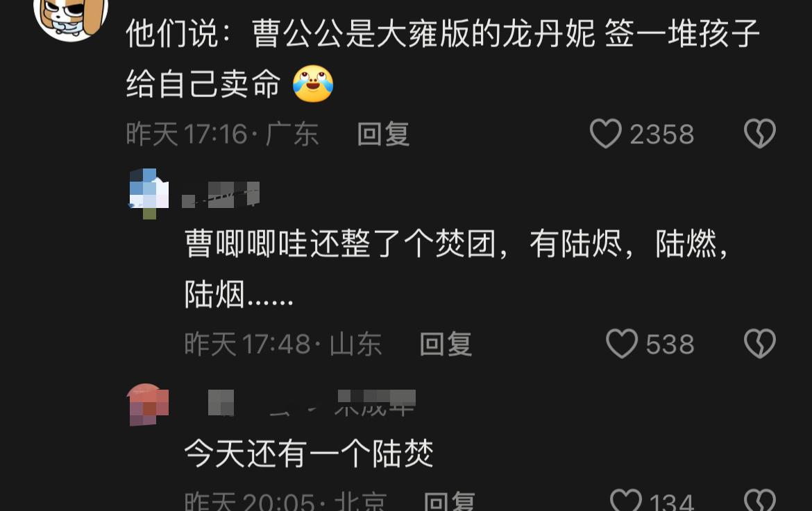Screen dimensions: 812x511
Task: Open the red pixelated avatar profile
Action: tap(148, 404)
